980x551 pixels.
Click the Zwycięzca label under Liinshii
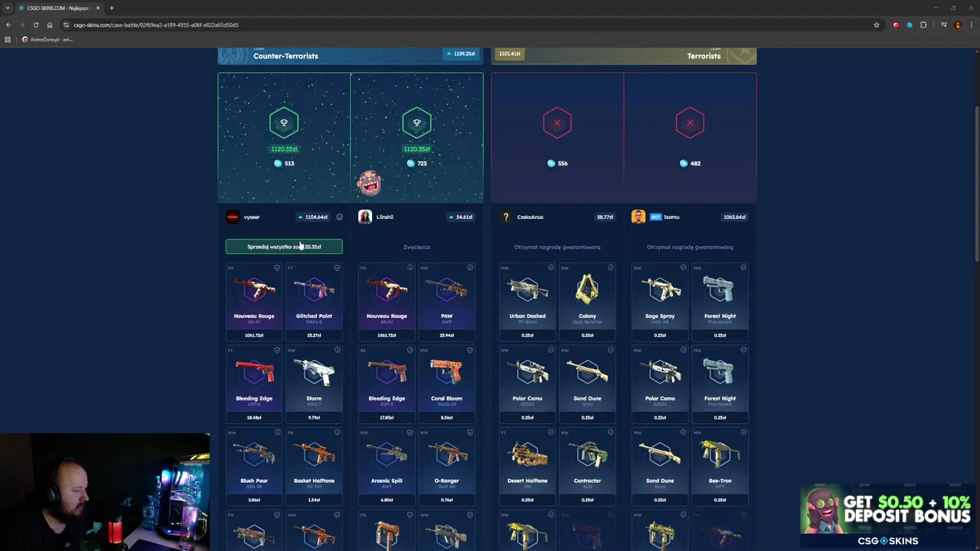(x=416, y=247)
